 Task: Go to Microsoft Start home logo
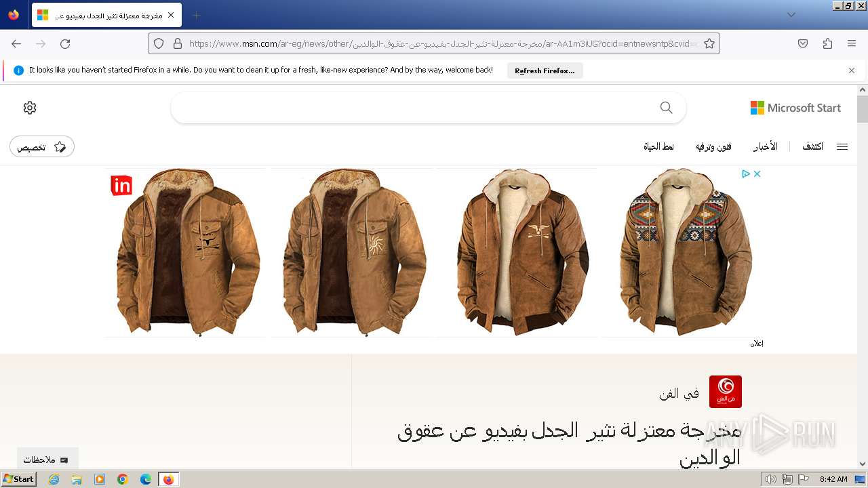[795, 108]
